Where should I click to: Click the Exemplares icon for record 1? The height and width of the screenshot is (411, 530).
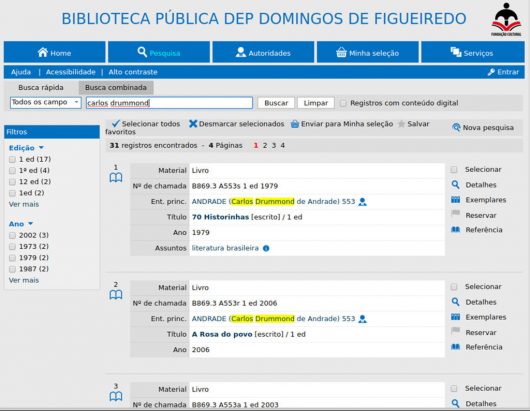coord(456,200)
